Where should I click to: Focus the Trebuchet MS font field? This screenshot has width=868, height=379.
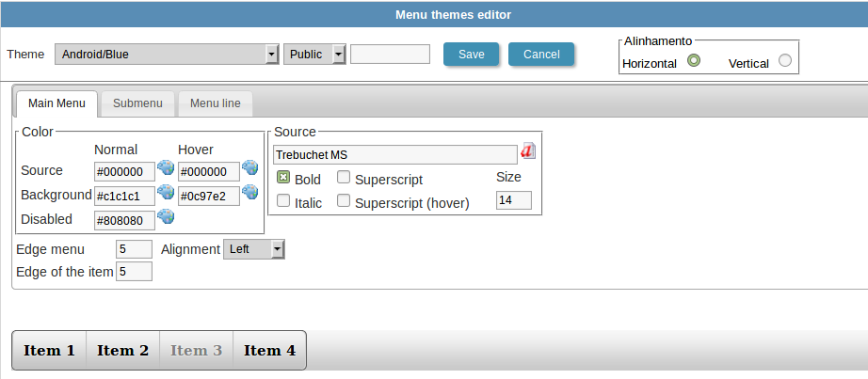(x=395, y=155)
